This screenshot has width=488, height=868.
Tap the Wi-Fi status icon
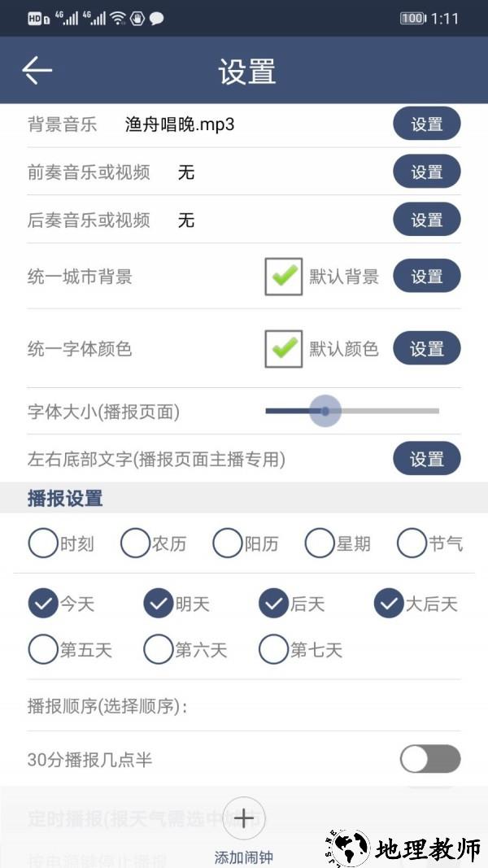click(119, 18)
